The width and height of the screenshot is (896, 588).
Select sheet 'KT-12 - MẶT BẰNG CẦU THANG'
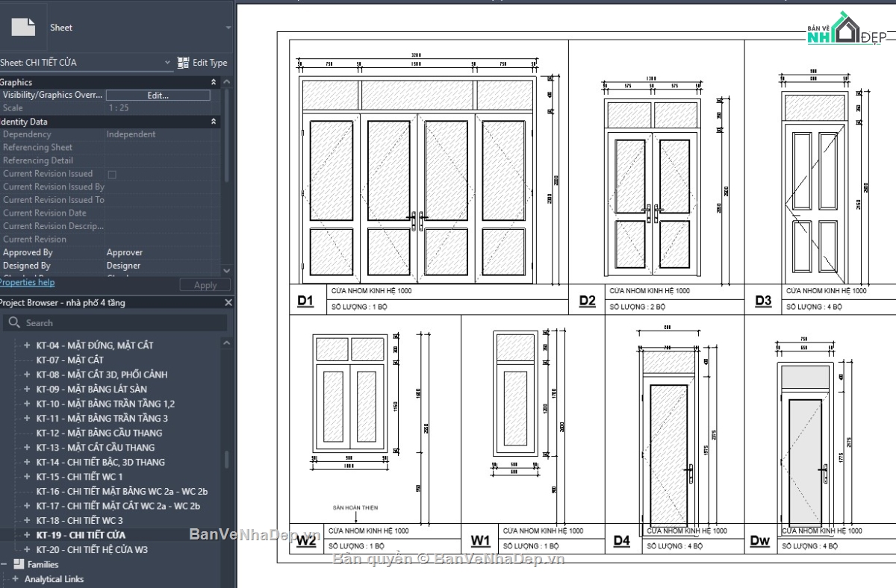(x=99, y=433)
